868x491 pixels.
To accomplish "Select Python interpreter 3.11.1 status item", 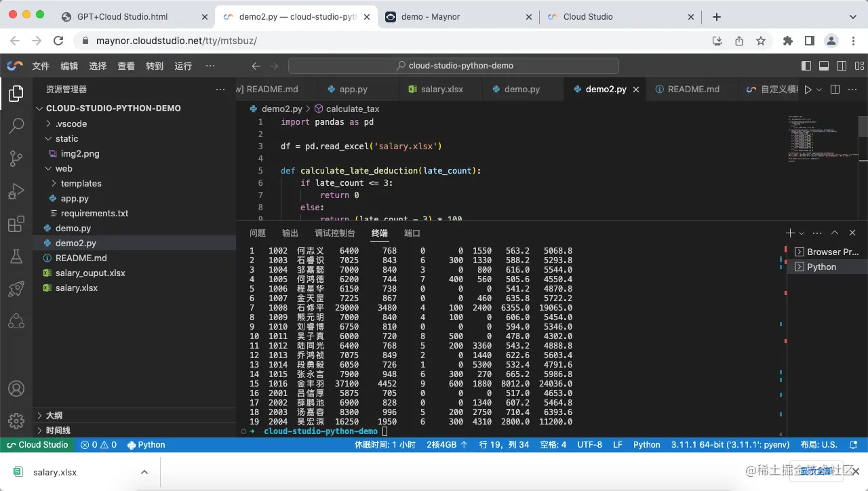I will pos(730,445).
